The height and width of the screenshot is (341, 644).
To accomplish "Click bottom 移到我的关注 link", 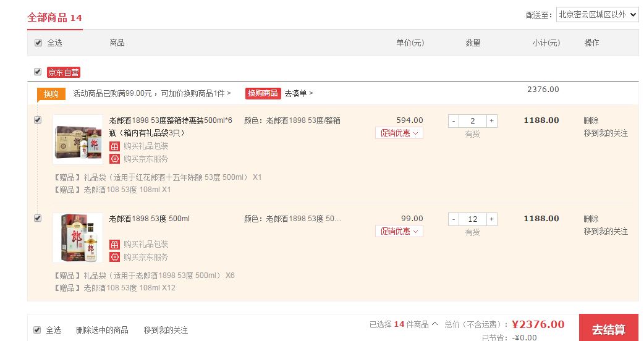I will [x=166, y=330].
